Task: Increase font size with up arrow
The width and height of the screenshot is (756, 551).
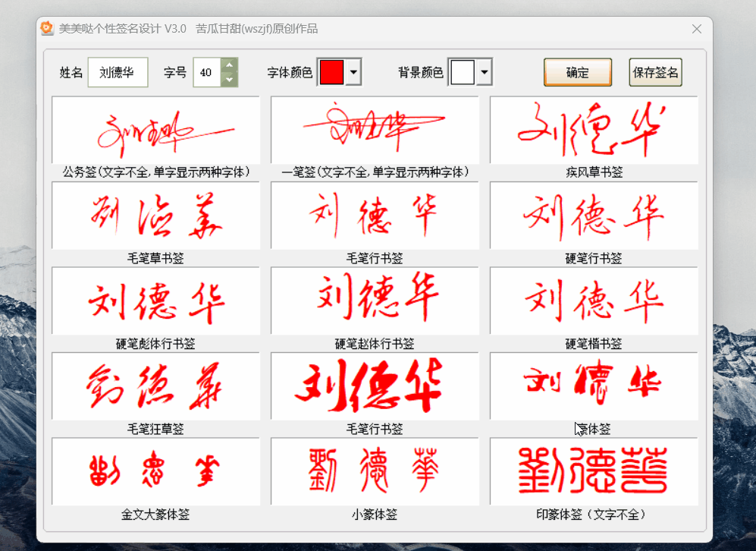Action: (x=230, y=65)
